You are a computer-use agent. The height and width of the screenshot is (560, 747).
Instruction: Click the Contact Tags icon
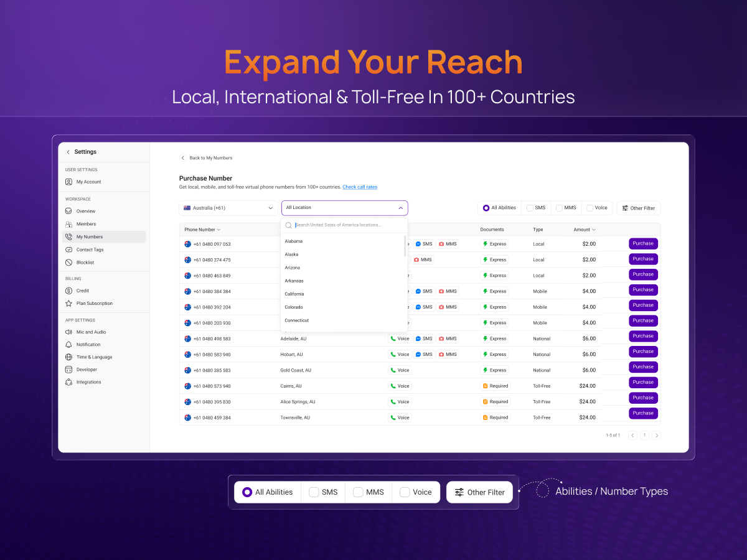pyautogui.click(x=68, y=250)
